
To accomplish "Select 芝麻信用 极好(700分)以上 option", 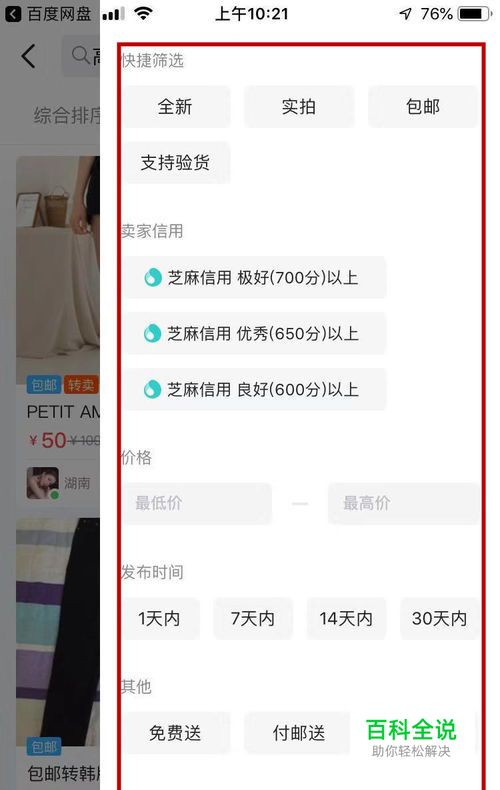I will coord(254,277).
